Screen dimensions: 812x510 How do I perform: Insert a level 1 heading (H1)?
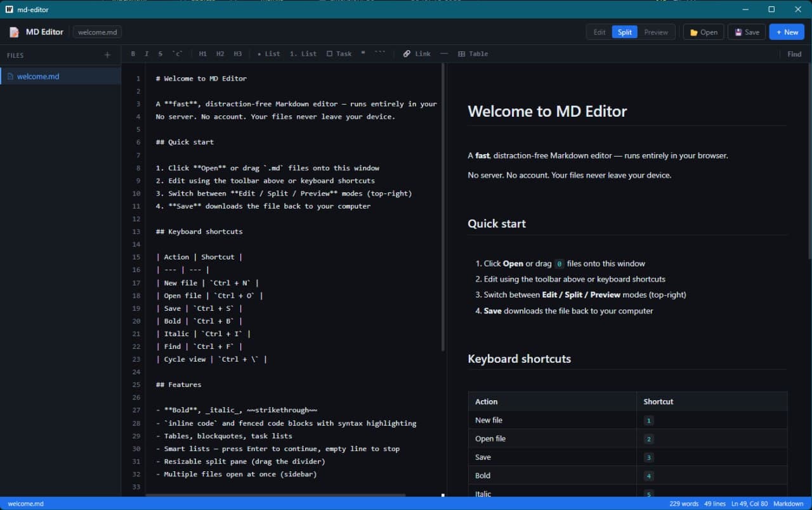pyautogui.click(x=203, y=54)
